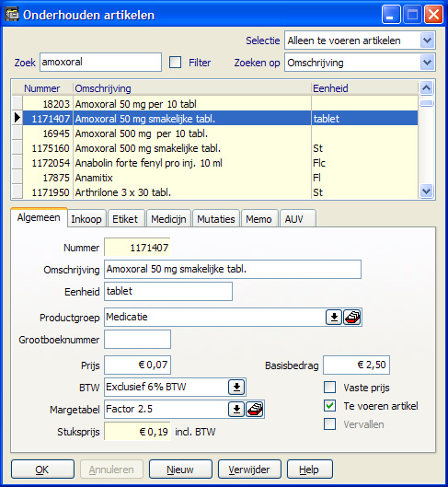Select the Anabolin forte fenyl pro inj. row

click(214, 163)
